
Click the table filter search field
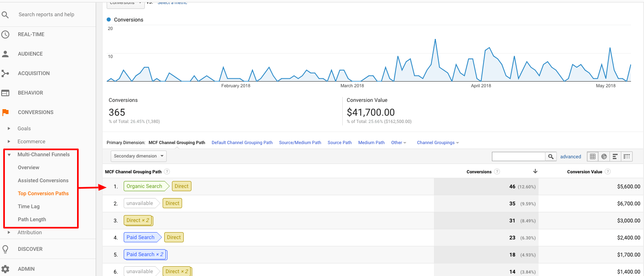pyautogui.click(x=518, y=157)
